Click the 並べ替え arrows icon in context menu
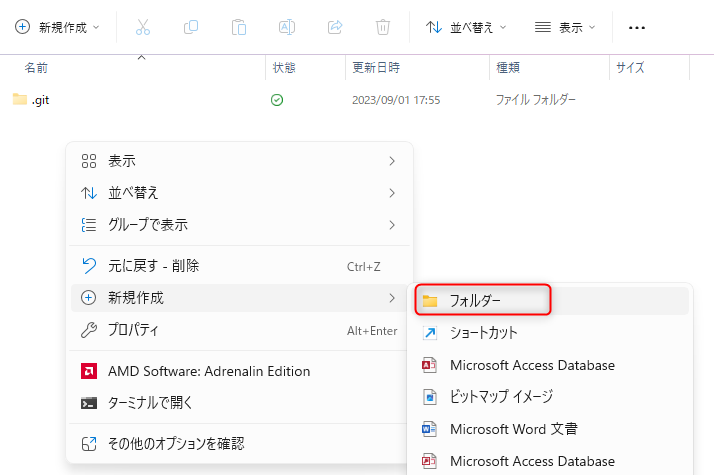 (89, 193)
